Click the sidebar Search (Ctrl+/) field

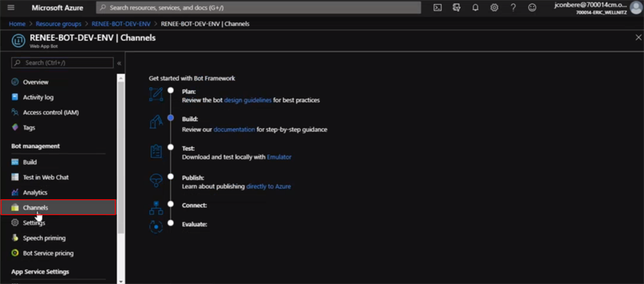(62, 63)
